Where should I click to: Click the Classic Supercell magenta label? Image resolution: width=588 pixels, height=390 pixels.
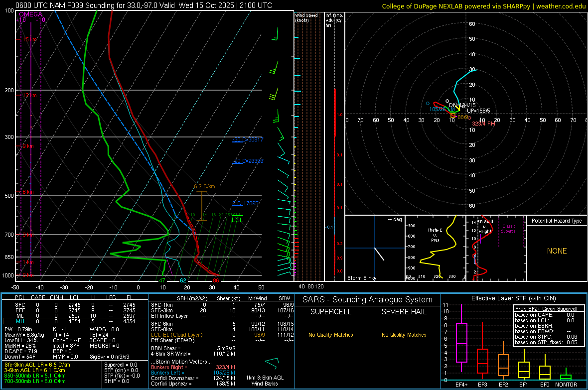click(509, 229)
